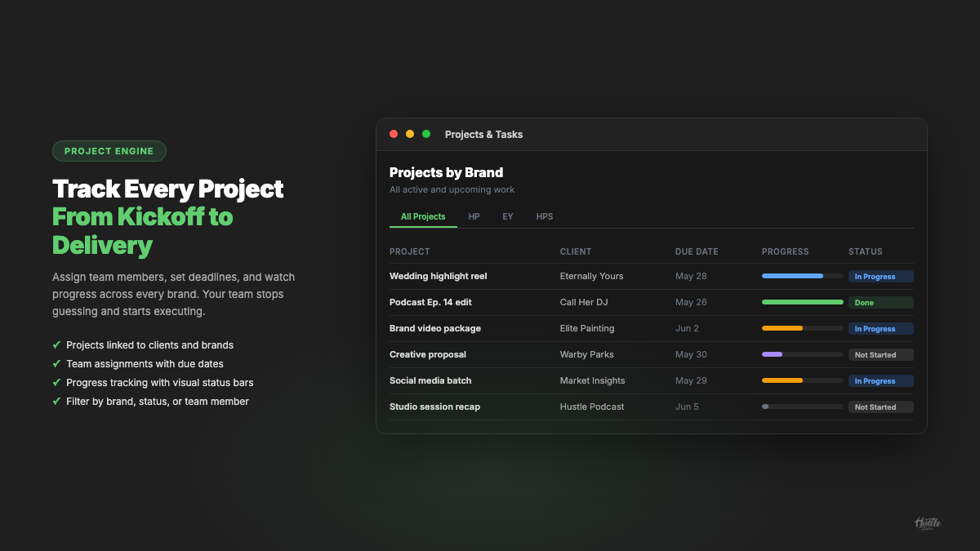This screenshot has width=980, height=551.
Task: Click the green maximize window dot
Action: pyautogui.click(x=426, y=134)
